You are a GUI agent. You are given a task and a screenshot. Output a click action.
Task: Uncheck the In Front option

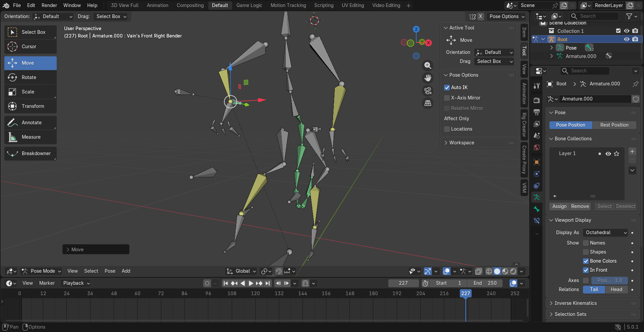point(586,270)
